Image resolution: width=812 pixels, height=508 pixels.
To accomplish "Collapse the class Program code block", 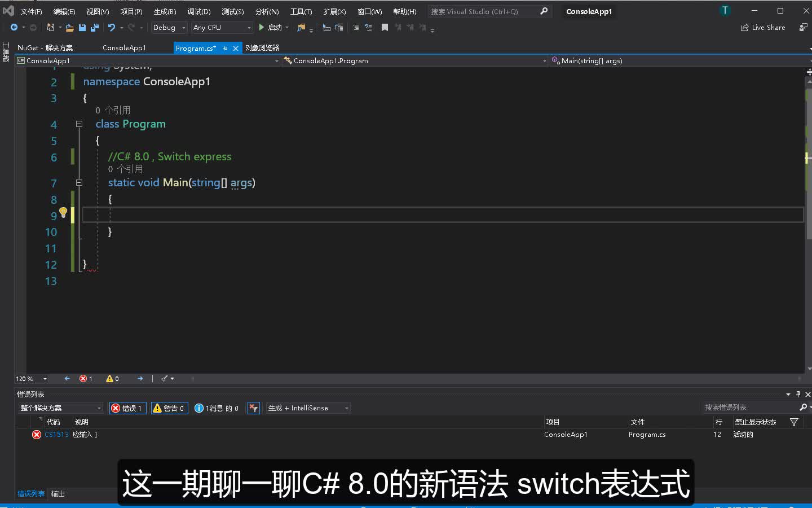I will (79, 124).
